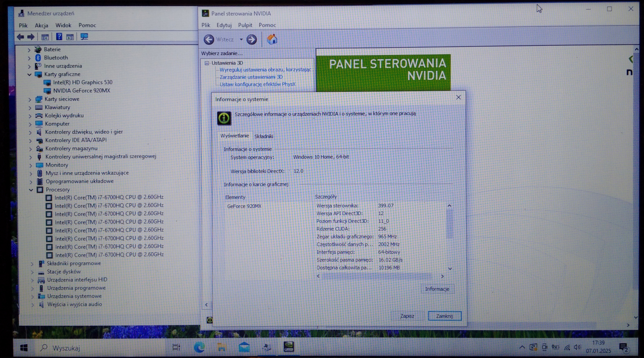Open Zarządzanie ustawieniami 3D link

click(251, 77)
